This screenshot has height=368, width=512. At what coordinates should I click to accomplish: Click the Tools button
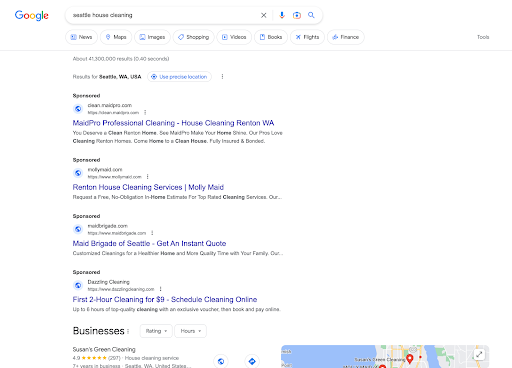click(483, 37)
